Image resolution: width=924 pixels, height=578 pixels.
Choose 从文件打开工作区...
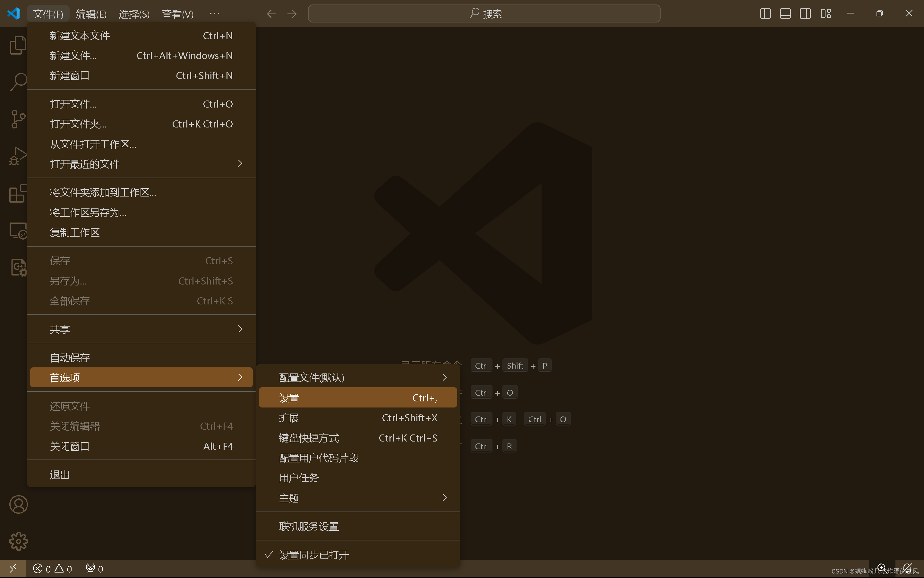click(x=141, y=144)
